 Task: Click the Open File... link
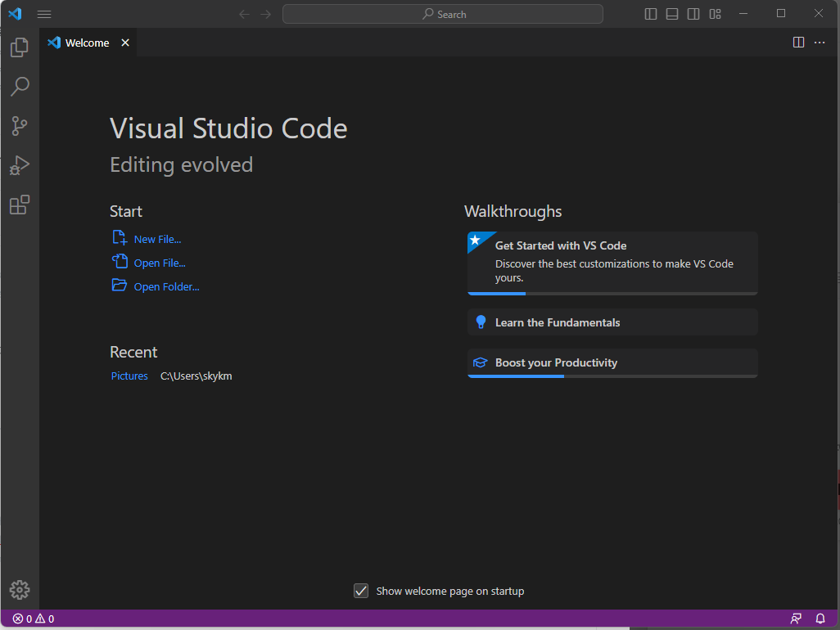click(160, 263)
